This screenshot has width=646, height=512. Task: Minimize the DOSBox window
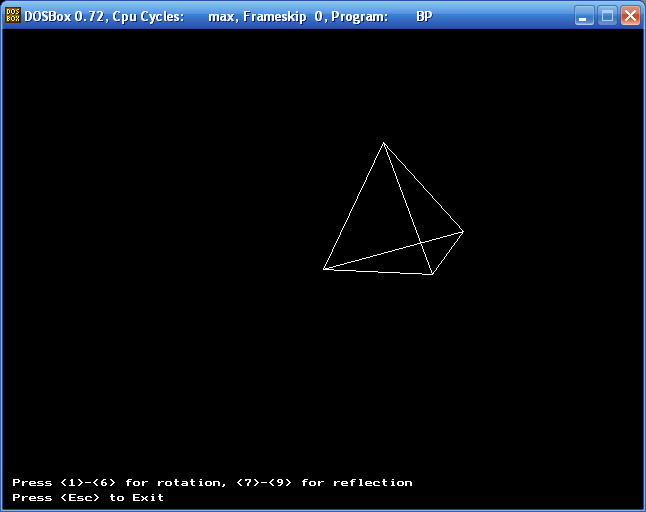584,16
